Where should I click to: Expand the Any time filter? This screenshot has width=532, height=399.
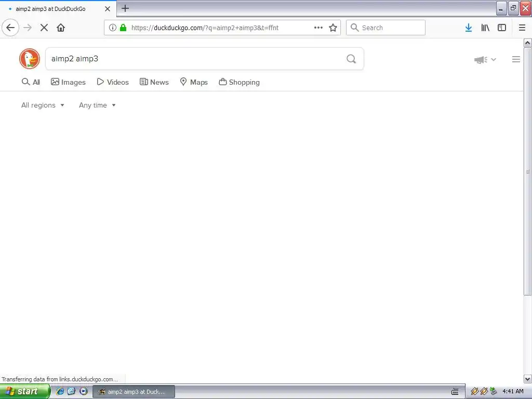click(x=97, y=105)
